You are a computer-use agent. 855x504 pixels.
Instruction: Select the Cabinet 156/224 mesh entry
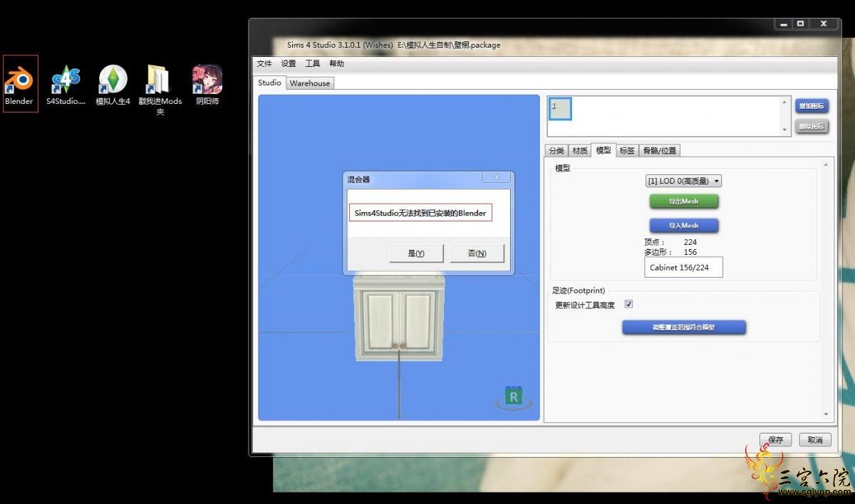point(683,268)
